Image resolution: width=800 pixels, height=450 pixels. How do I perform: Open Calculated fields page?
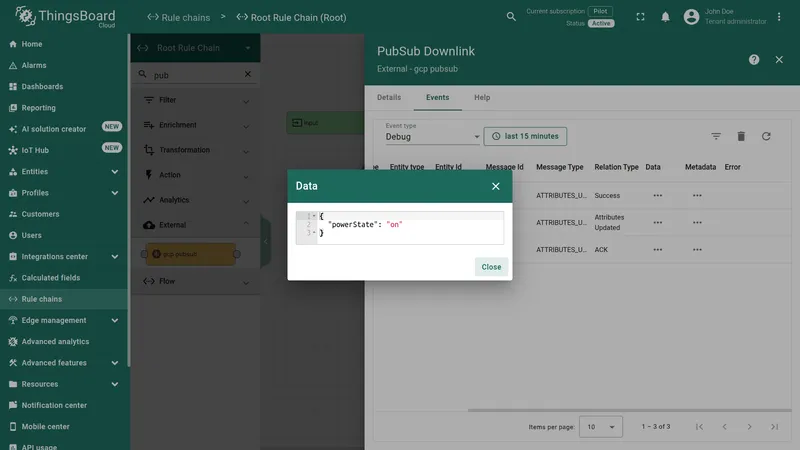pos(64,278)
